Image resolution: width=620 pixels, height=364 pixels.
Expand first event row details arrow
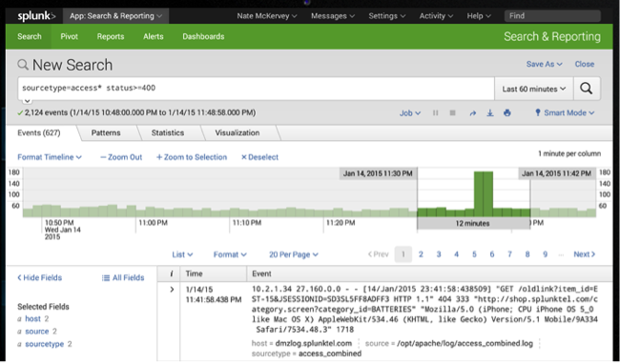[x=172, y=290]
